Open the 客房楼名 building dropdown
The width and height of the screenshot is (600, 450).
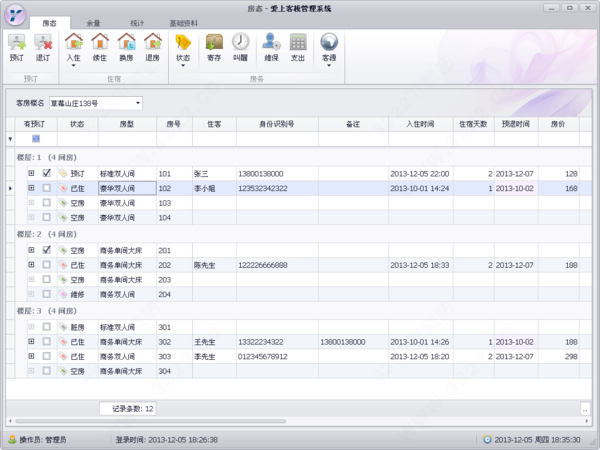tap(138, 103)
